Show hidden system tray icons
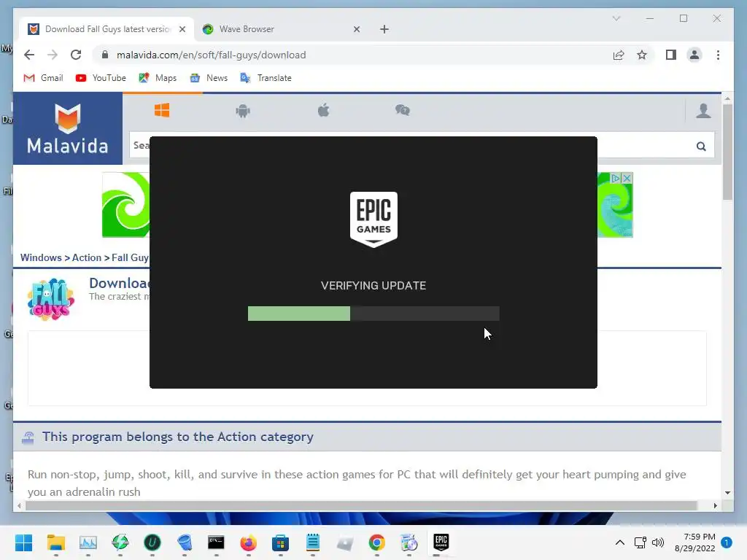 coord(620,542)
